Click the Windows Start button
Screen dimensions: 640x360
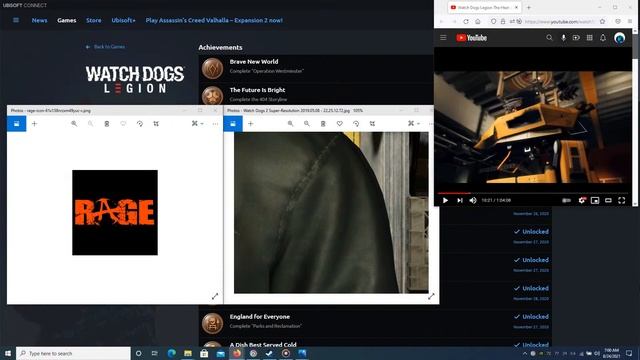click(8, 353)
